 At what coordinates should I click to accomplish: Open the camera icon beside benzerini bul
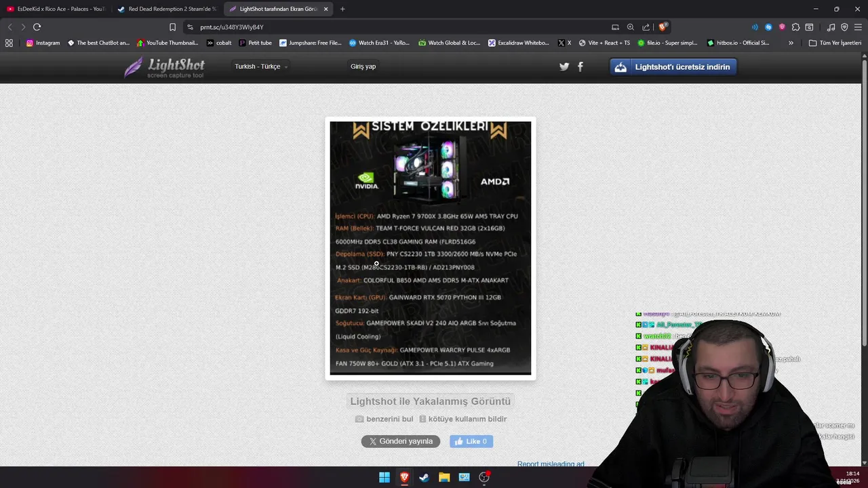click(359, 419)
